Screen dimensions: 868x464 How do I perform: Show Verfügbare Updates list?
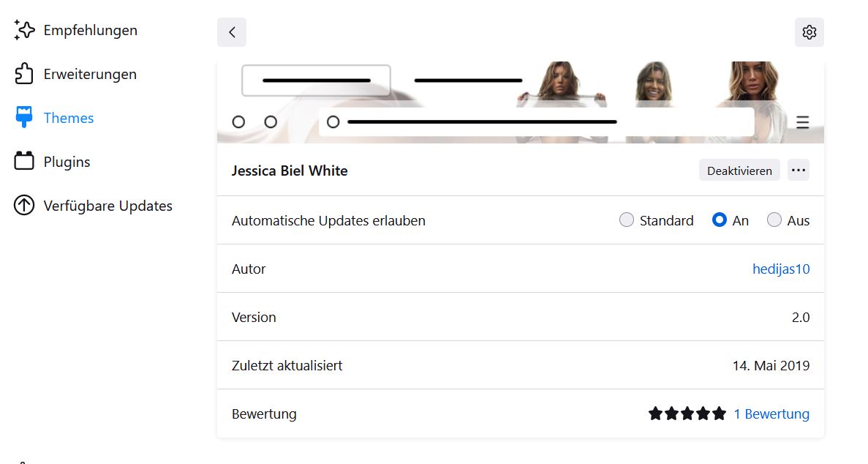(107, 206)
